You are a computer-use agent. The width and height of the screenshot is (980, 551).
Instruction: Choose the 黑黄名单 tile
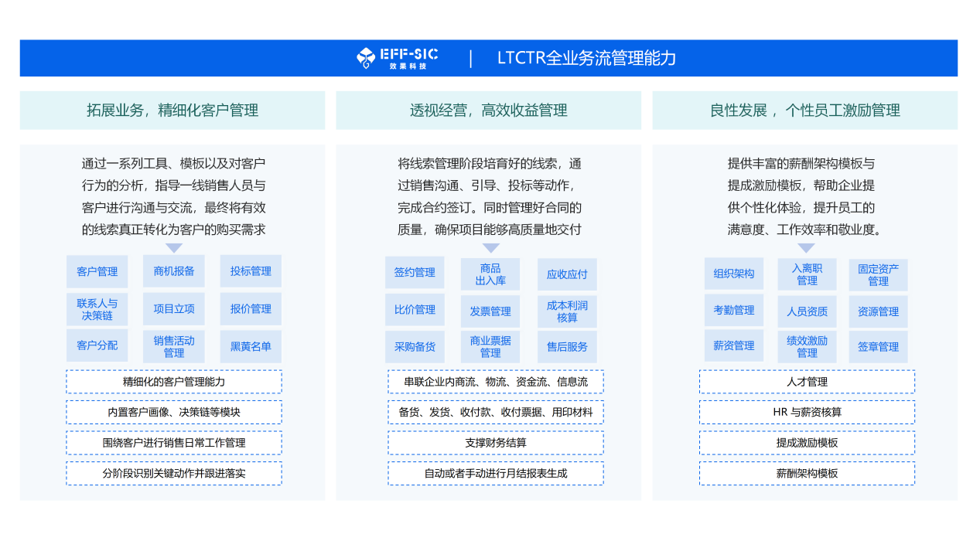click(x=251, y=346)
